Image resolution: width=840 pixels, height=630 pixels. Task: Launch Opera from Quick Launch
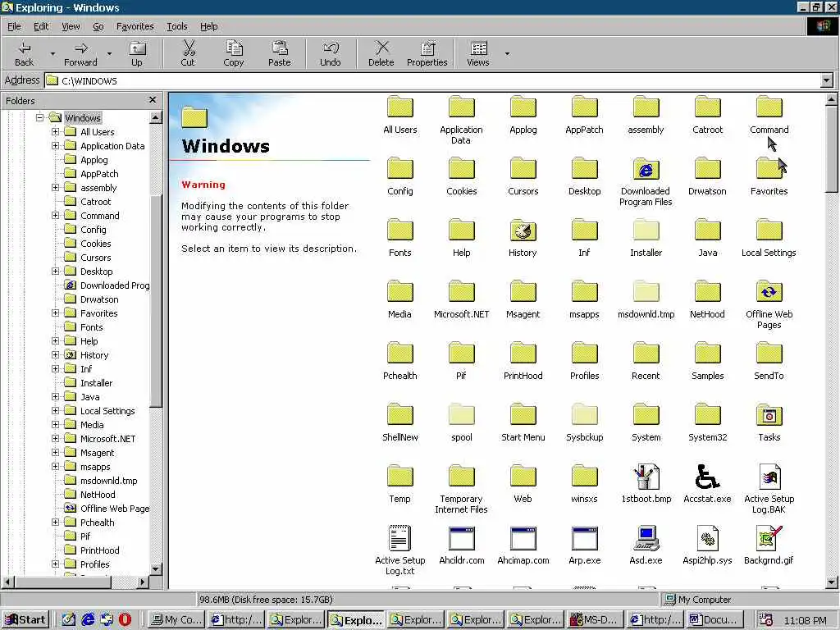click(x=125, y=620)
